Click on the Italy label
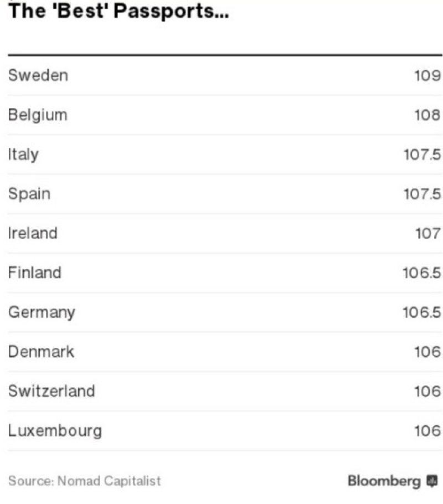 pos(23,154)
